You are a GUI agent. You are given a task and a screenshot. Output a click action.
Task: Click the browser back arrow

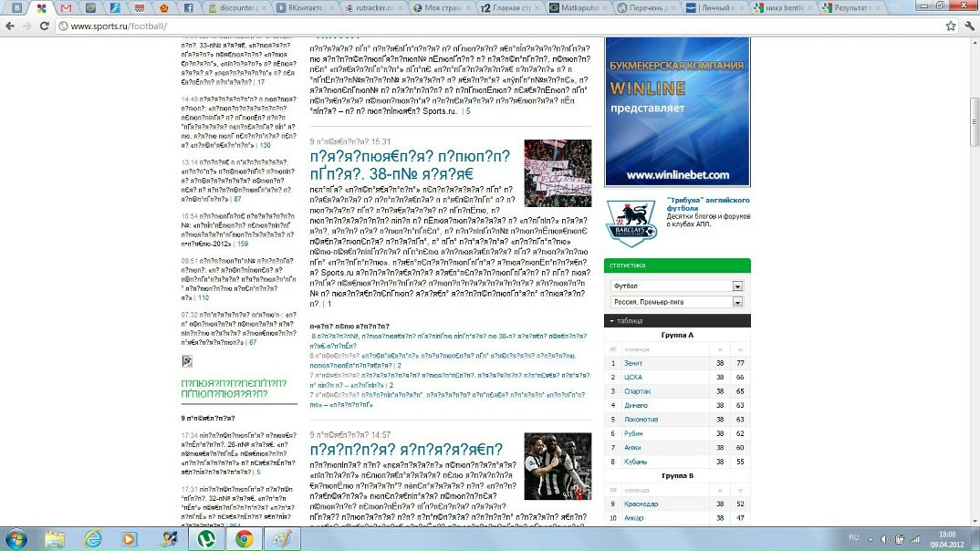click(x=10, y=26)
